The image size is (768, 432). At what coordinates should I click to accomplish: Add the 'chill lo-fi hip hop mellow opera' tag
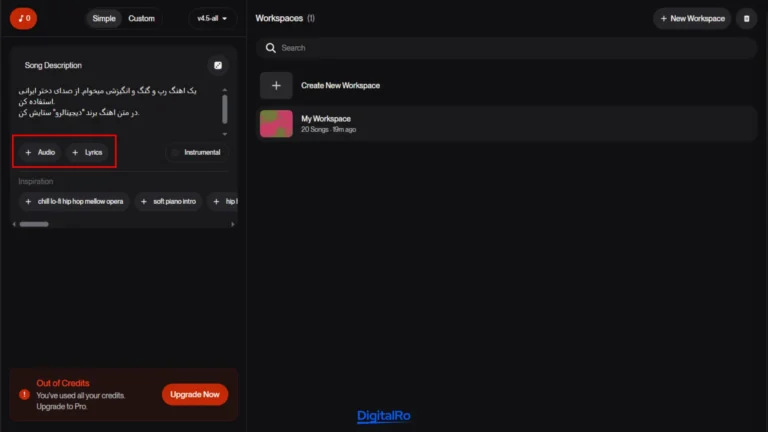click(74, 202)
